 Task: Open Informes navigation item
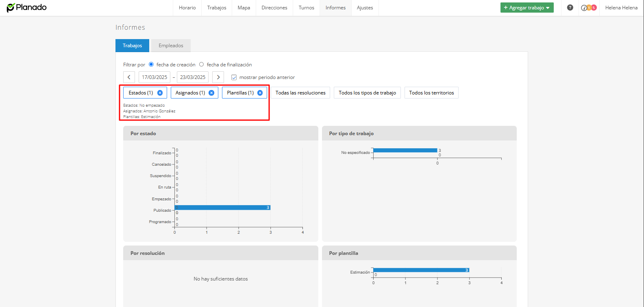pos(336,8)
